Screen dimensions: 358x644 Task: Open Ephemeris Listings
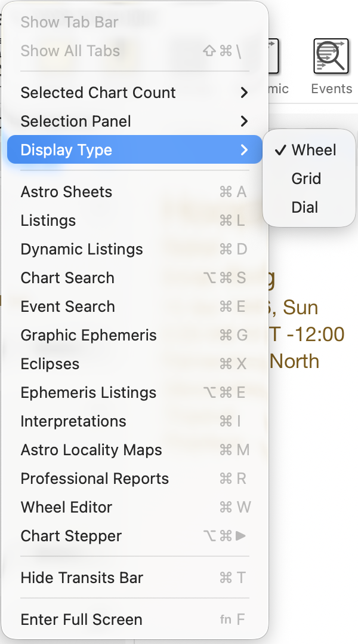point(88,392)
